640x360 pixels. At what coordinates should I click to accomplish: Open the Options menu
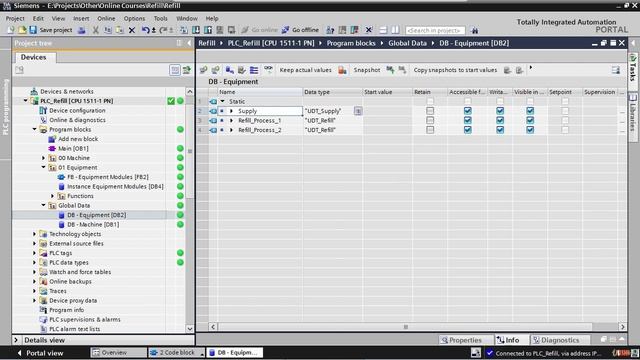coord(134,18)
